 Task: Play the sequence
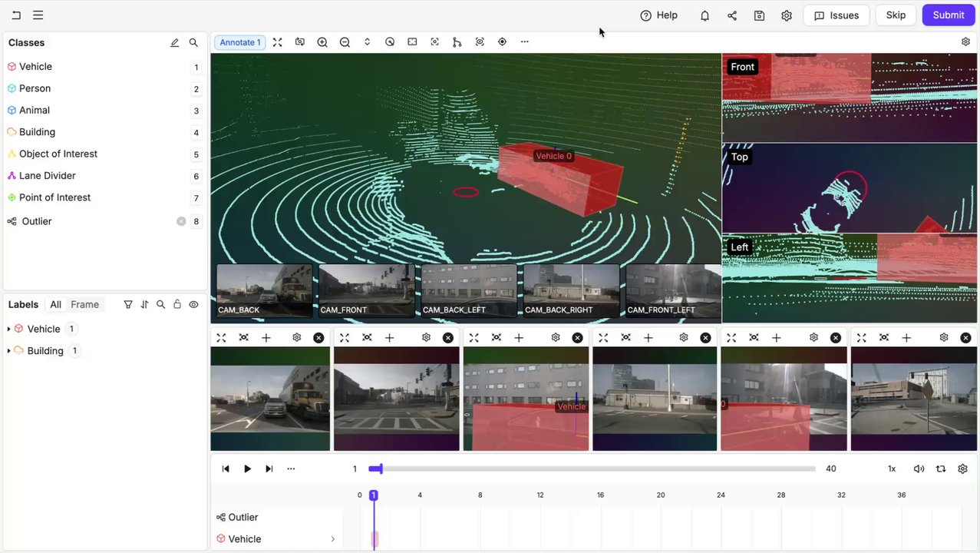coord(247,469)
